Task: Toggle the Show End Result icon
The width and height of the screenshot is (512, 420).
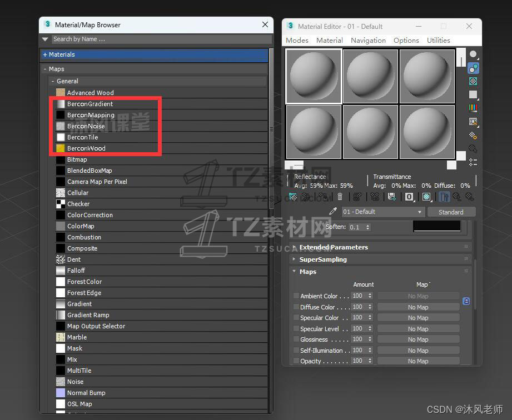Action: 444,197
